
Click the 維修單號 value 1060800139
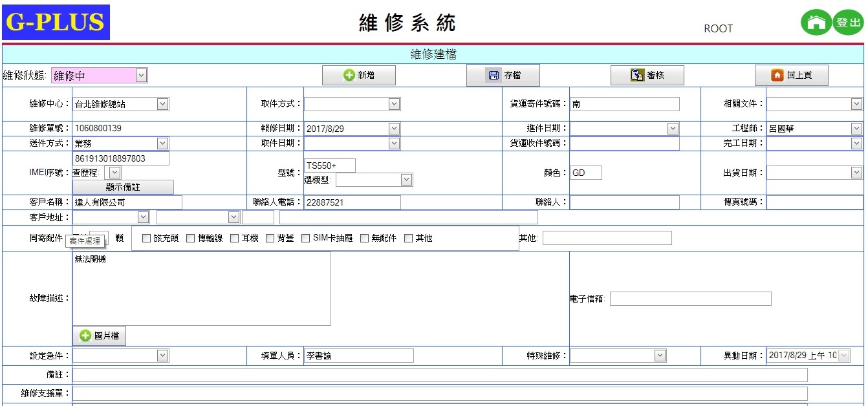pos(98,128)
